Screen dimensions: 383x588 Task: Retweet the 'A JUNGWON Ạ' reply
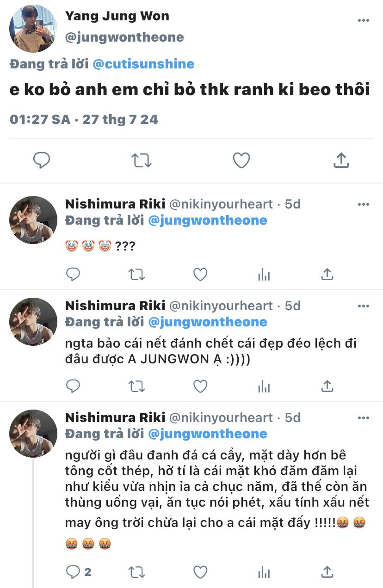(136, 386)
